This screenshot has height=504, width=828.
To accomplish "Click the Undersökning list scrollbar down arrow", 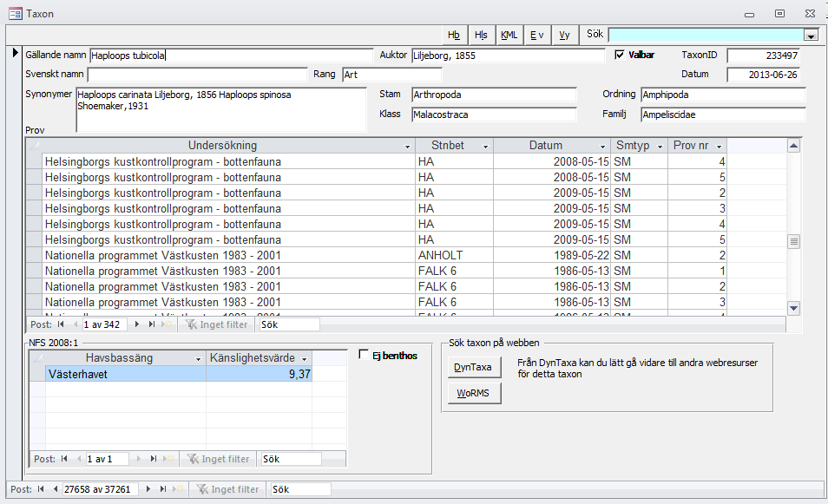I will [793, 308].
